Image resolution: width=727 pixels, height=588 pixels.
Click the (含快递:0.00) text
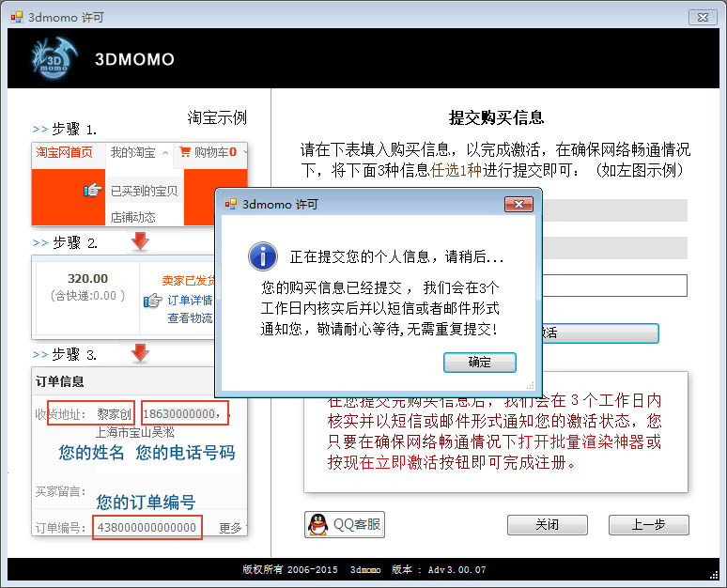(87, 295)
